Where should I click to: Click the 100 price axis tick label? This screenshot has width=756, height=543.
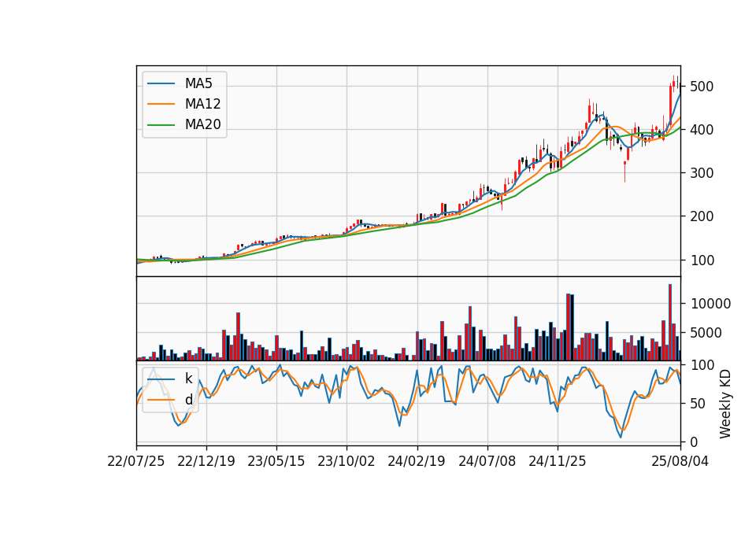click(x=702, y=260)
